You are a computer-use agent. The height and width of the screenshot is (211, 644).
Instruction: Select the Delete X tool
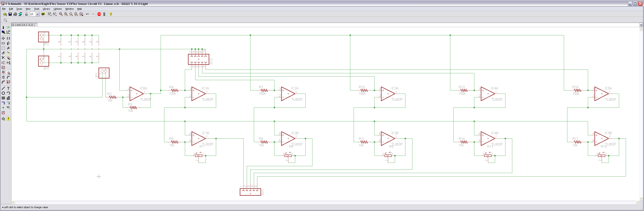tap(3, 58)
